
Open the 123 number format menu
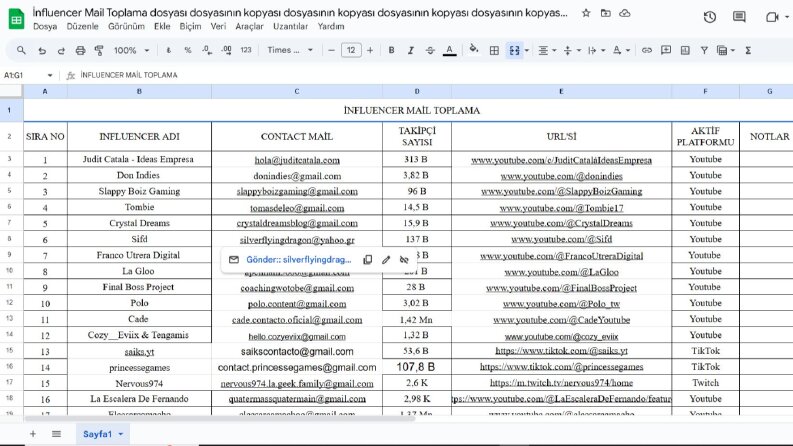pos(246,50)
